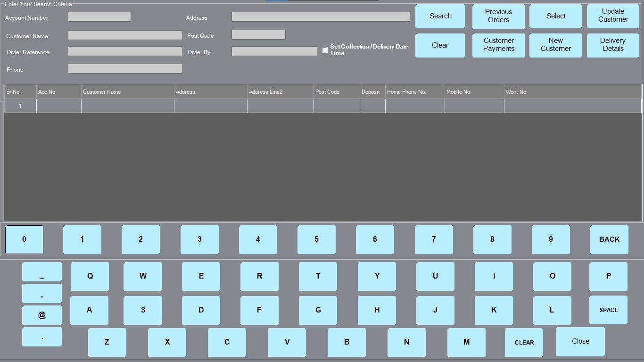
Task: Open Previous Orders
Action: (498, 16)
